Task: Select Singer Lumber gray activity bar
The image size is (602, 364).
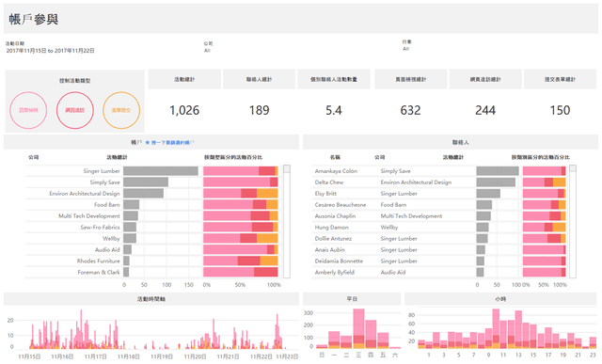Action: click(161, 171)
